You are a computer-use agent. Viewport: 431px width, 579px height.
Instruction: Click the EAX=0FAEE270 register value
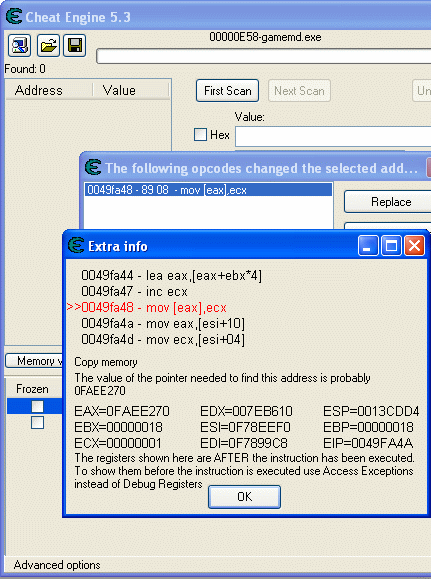point(122,411)
